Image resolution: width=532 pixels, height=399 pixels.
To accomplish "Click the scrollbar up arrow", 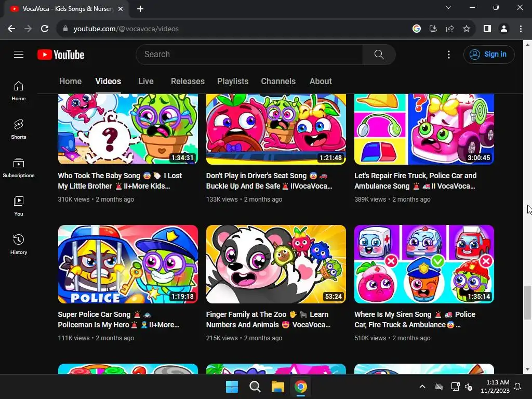I will point(527,45).
